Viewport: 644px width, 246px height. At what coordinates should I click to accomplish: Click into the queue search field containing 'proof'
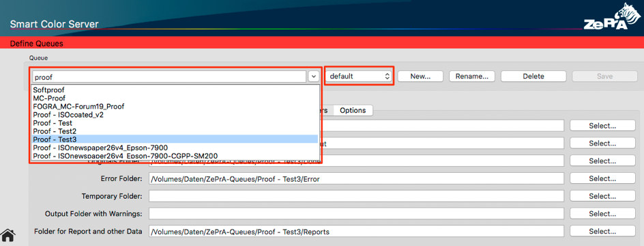pos(169,77)
